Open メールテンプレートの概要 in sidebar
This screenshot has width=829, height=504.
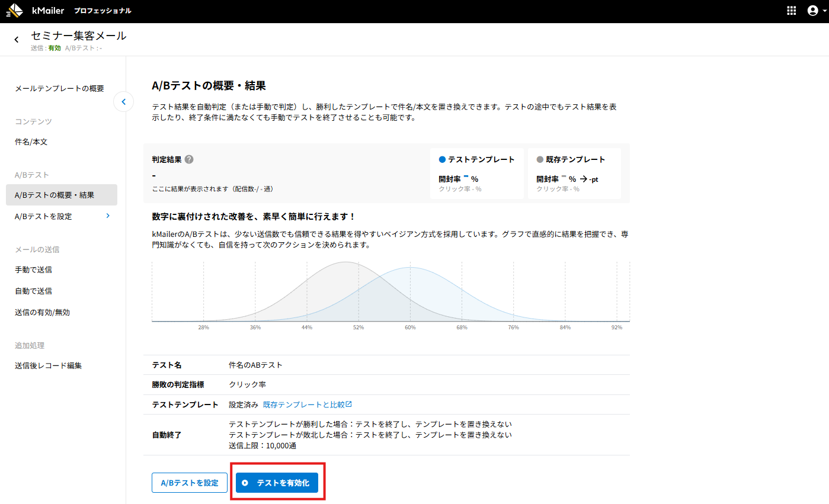(x=59, y=88)
